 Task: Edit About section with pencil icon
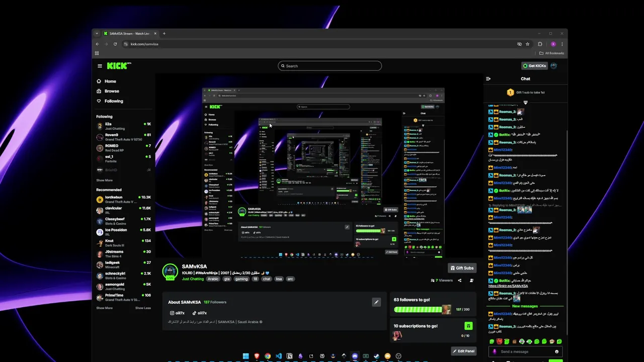click(x=376, y=302)
